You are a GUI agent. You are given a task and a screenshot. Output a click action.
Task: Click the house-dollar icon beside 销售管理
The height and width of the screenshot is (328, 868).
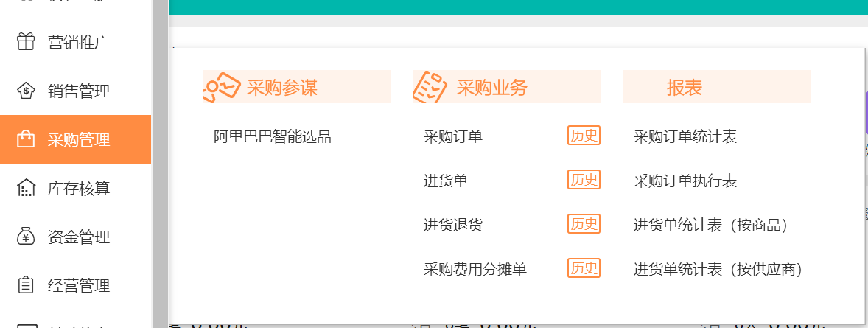[26, 91]
